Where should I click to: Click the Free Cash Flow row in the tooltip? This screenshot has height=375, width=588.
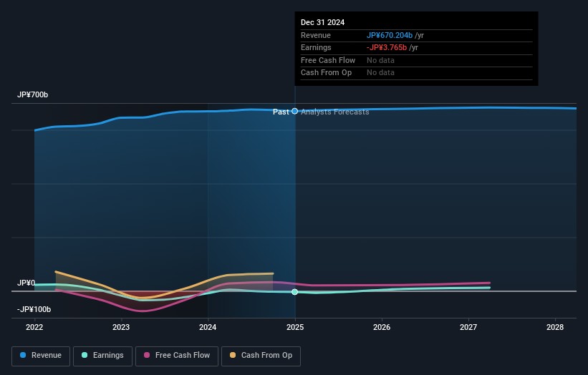click(327, 60)
